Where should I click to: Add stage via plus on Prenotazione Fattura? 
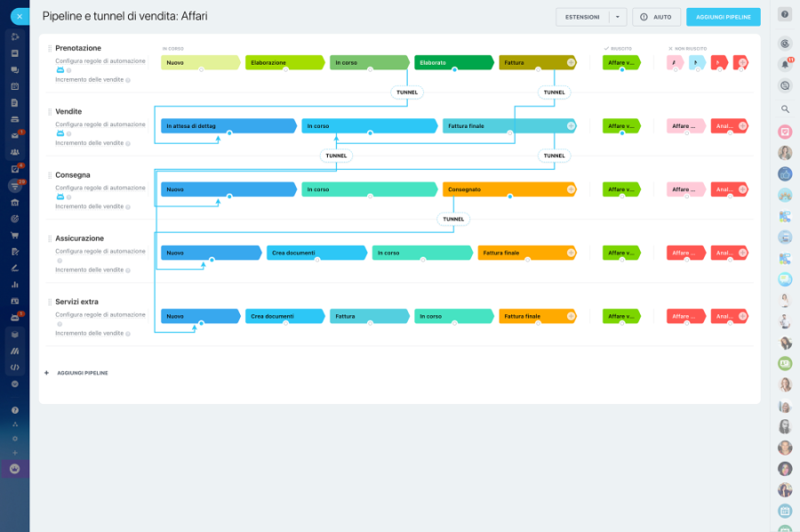click(x=571, y=63)
